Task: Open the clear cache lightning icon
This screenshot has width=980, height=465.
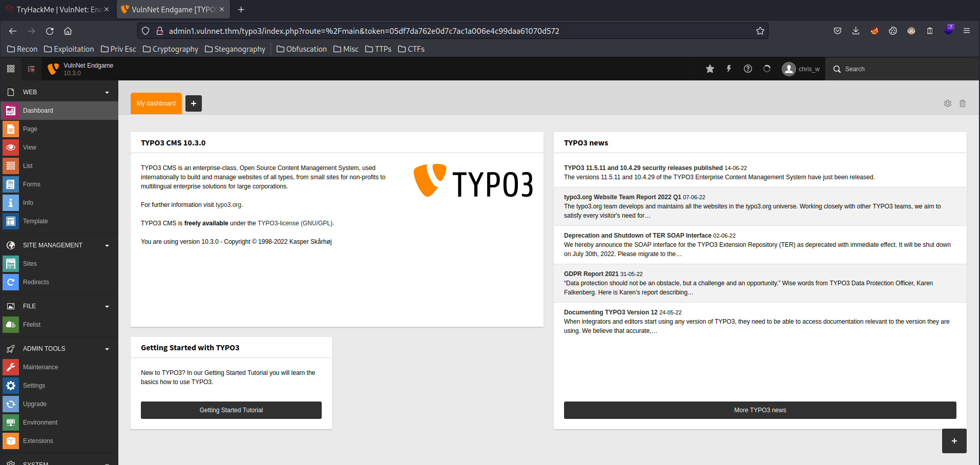Action: pyautogui.click(x=729, y=69)
